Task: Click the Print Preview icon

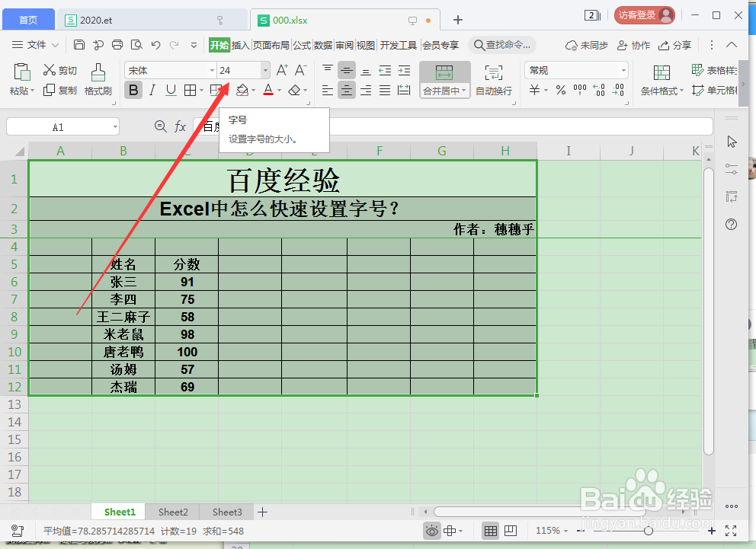Action: [x=136, y=45]
